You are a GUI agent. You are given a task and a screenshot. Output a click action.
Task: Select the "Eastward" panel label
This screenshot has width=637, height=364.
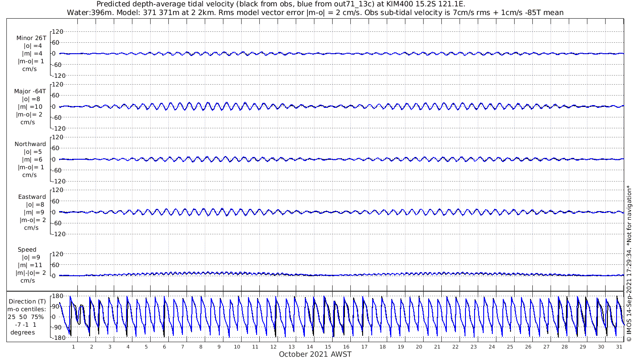coord(32,197)
